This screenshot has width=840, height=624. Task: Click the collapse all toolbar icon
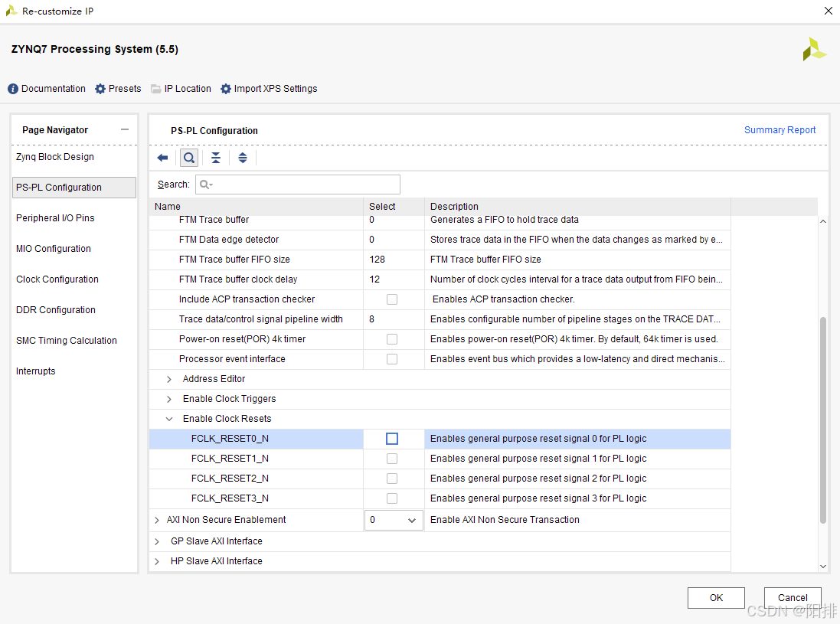coord(215,158)
